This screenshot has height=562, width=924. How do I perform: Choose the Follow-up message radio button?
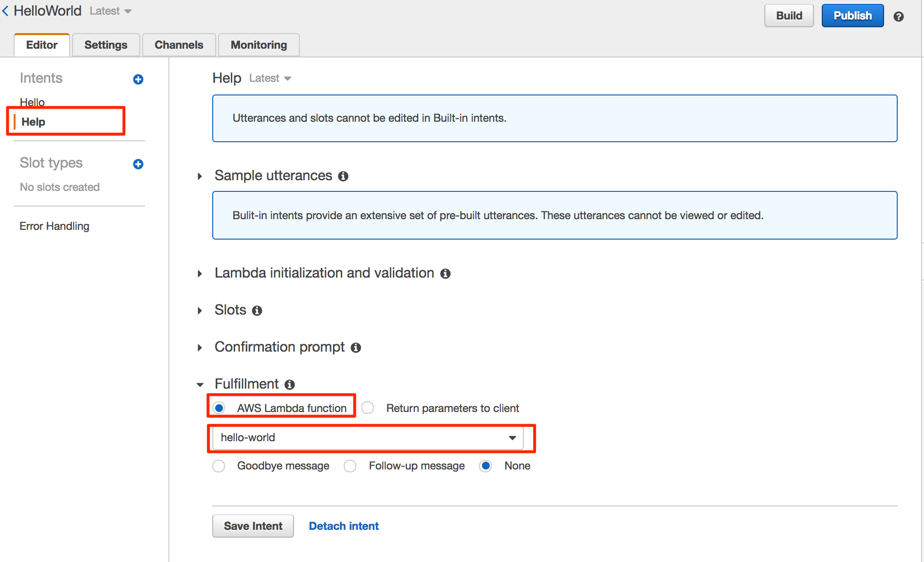coord(350,466)
